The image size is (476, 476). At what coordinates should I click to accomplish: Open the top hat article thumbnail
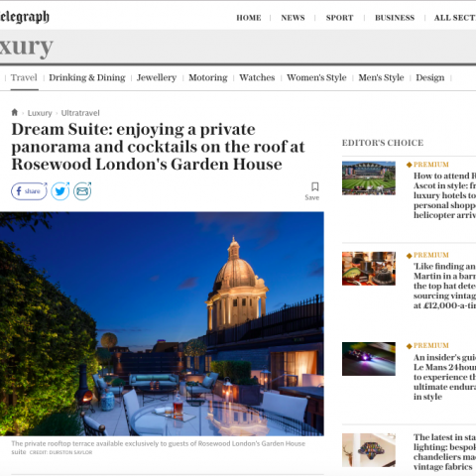[x=369, y=269]
